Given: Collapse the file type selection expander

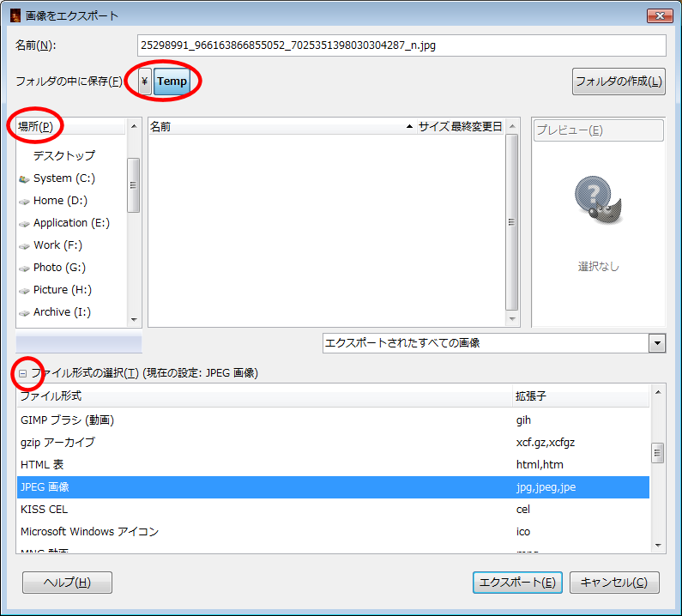Looking at the screenshot, I should pos(23,373).
